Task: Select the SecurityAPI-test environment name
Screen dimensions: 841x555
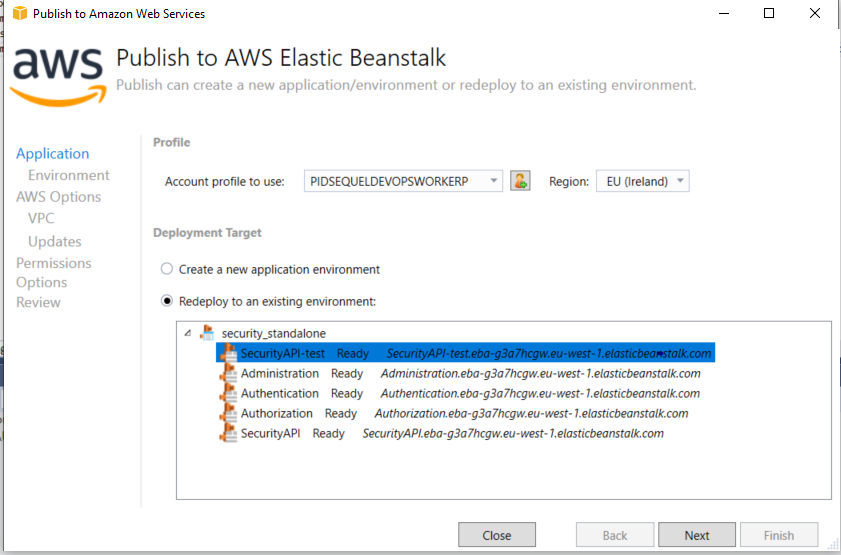Action: point(283,353)
